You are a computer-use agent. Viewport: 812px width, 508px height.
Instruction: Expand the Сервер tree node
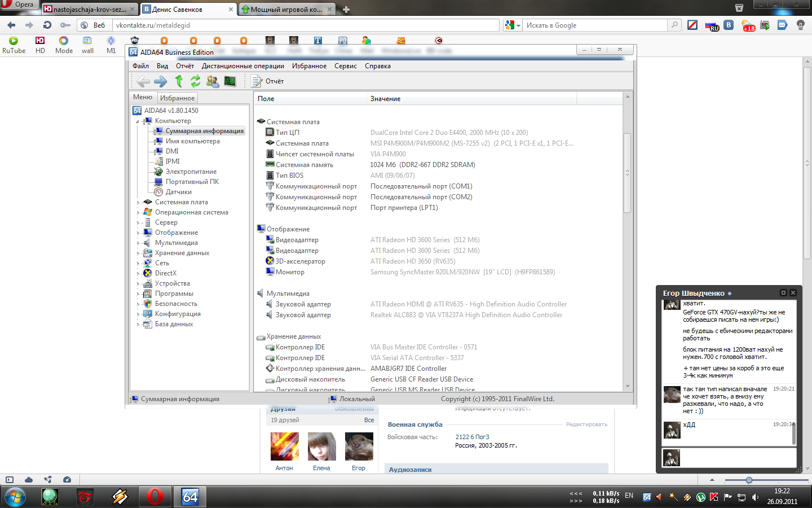pos(137,223)
